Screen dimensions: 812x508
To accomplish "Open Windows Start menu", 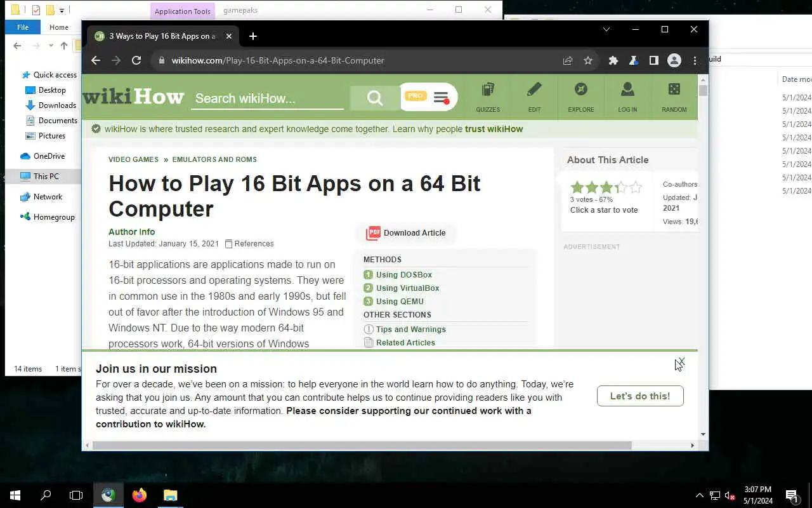I will coord(15,495).
